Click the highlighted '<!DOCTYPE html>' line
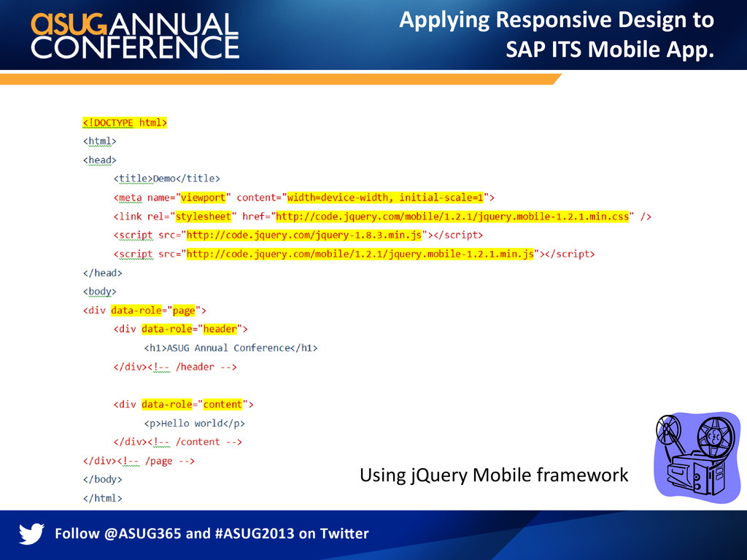Image resolution: width=747 pixels, height=560 pixels. 125,122
